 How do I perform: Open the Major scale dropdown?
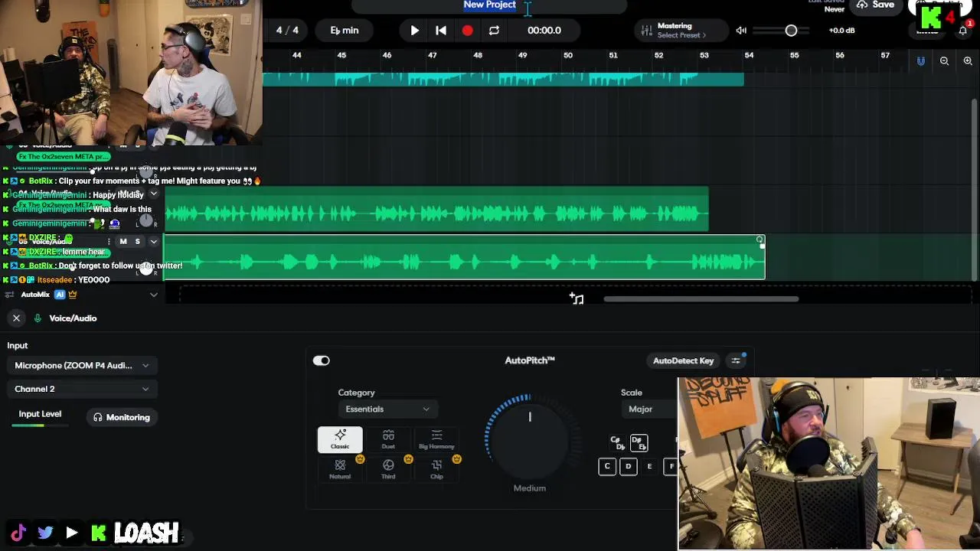pos(649,409)
